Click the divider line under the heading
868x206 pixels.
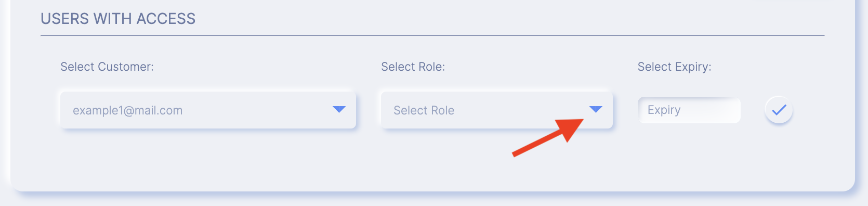(x=432, y=36)
